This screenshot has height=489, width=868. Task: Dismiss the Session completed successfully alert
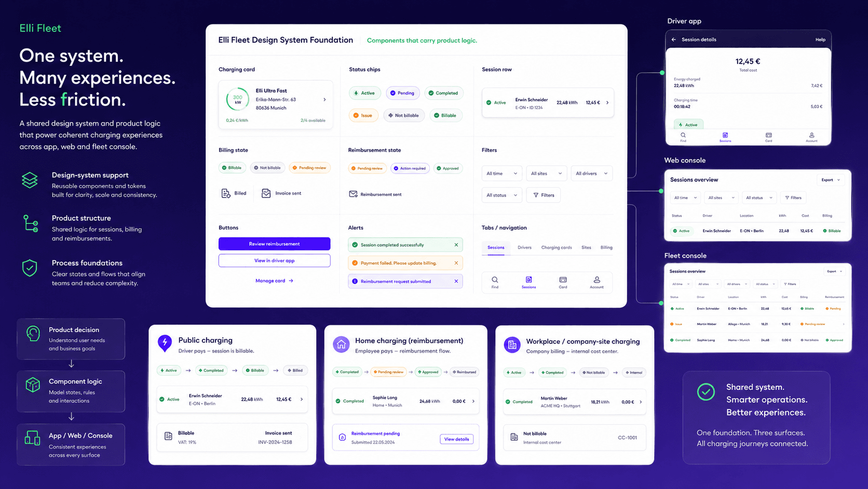(x=456, y=245)
